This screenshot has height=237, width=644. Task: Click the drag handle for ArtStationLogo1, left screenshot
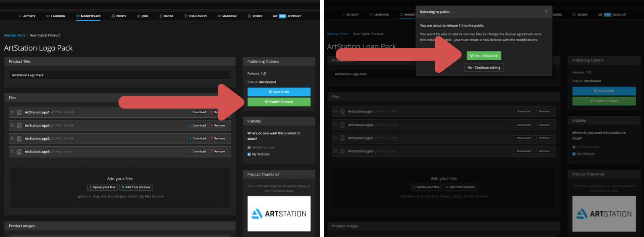[12, 112]
